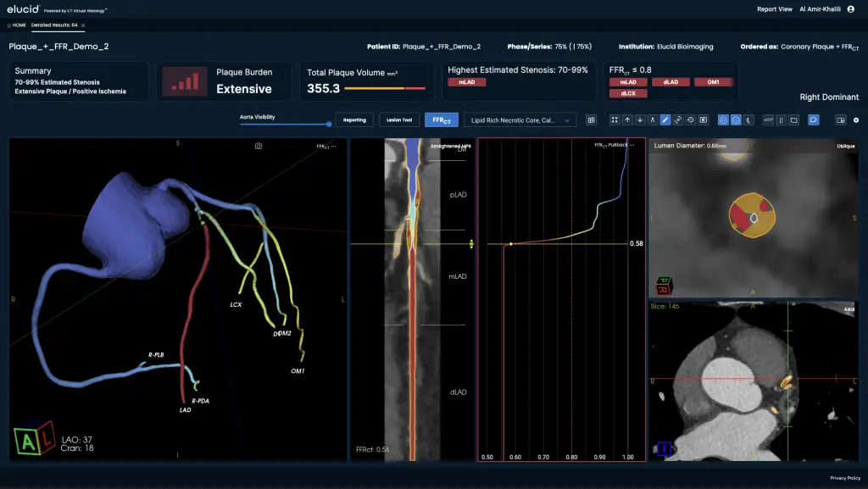Click the dLAD tag under FFRct

pyautogui.click(x=671, y=82)
